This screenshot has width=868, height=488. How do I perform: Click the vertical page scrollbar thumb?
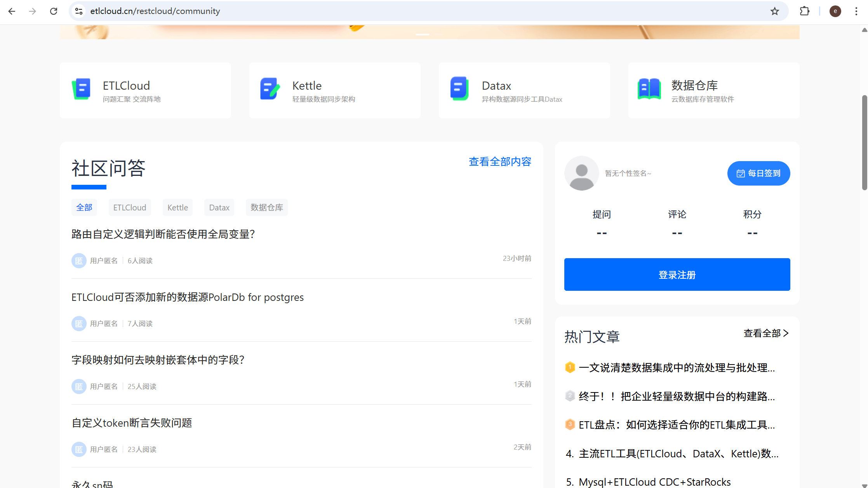(864, 142)
